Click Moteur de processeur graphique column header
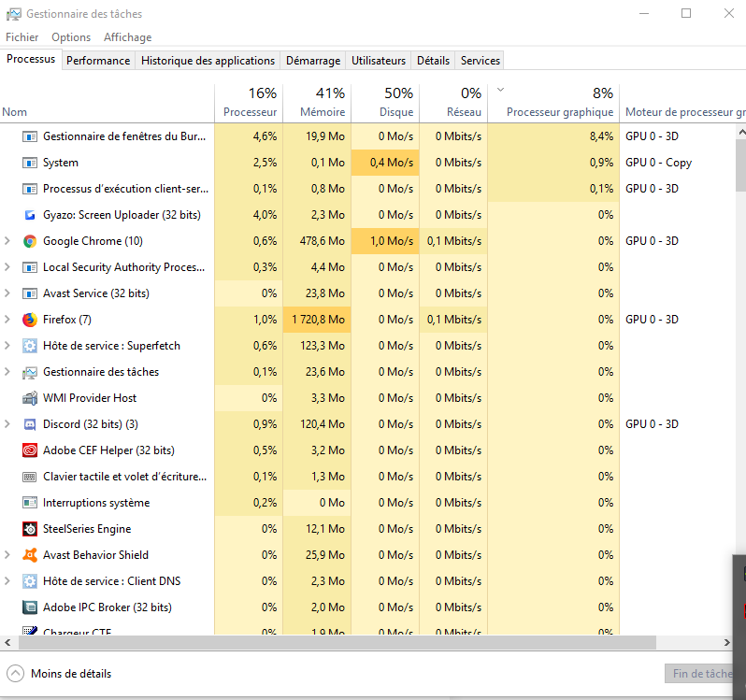Screen dimensions: 746x700 click(x=683, y=103)
